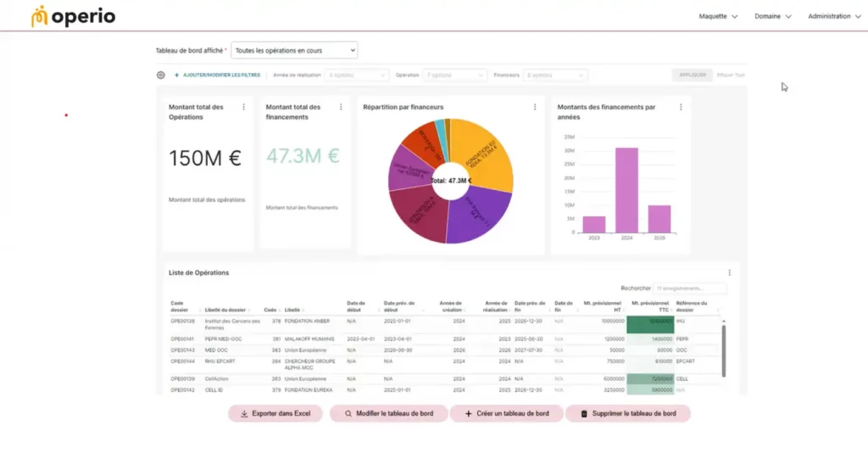Click CHERCHEUR GROUPE ALPHA MOC cell
This screenshot has width=868, height=453.
coord(310,365)
